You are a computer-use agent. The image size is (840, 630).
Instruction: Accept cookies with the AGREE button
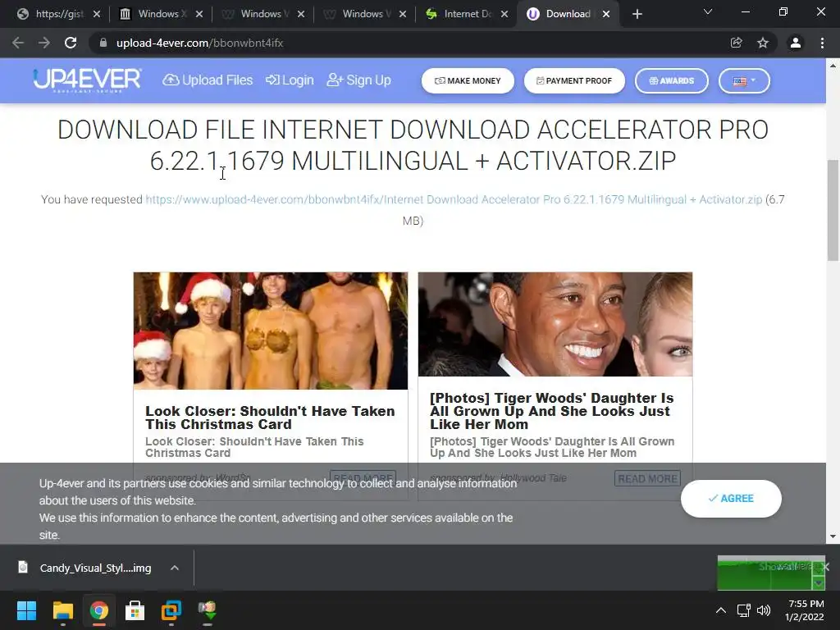pyautogui.click(x=731, y=498)
